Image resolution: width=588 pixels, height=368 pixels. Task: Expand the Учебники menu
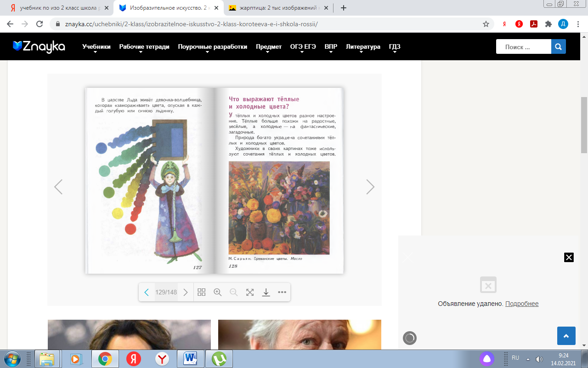click(x=96, y=47)
